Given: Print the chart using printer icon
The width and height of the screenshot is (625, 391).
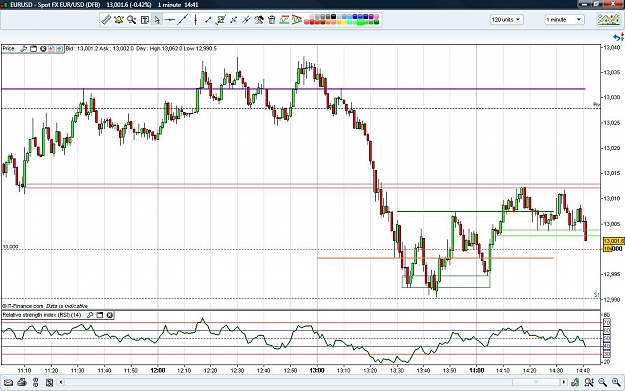Looking at the screenshot, I should tap(22, 383).
